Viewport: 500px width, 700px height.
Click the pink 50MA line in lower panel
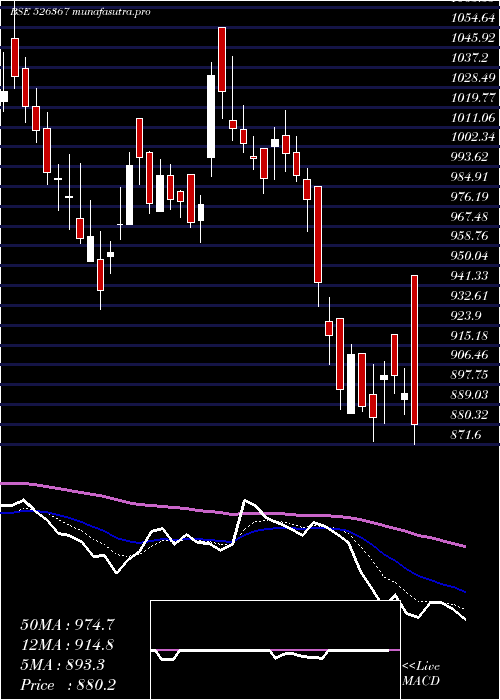click(x=232, y=513)
